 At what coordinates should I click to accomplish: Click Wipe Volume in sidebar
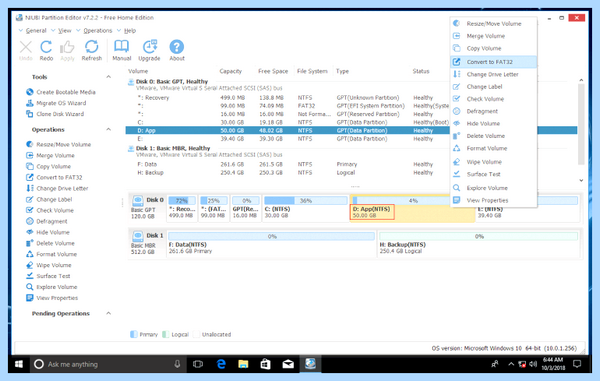pyautogui.click(x=54, y=265)
